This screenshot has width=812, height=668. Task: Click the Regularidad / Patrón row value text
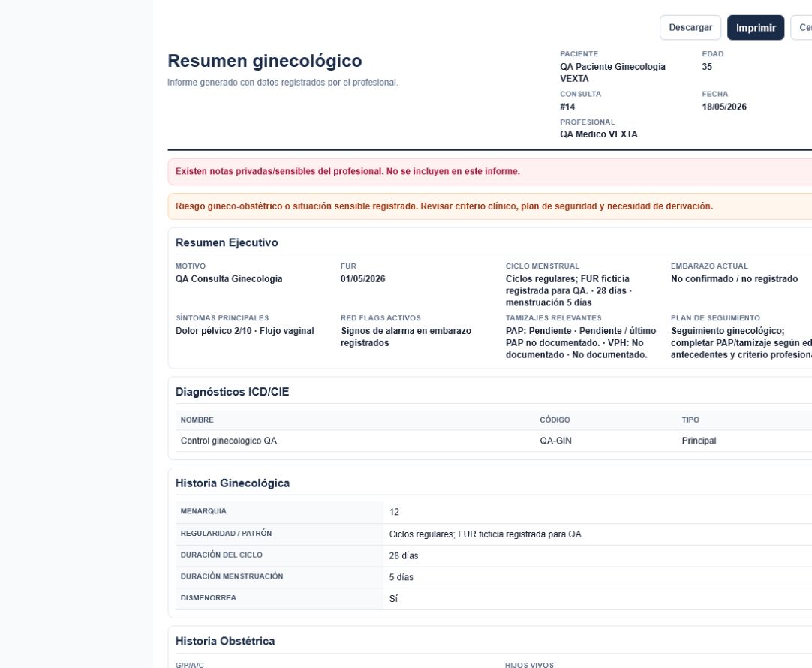point(486,534)
